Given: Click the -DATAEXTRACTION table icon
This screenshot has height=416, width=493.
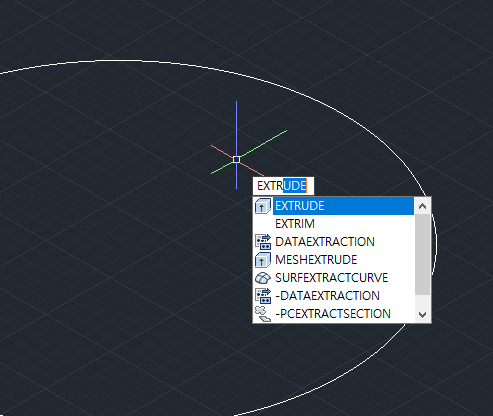Looking at the screenshot, I should [263, 296].
